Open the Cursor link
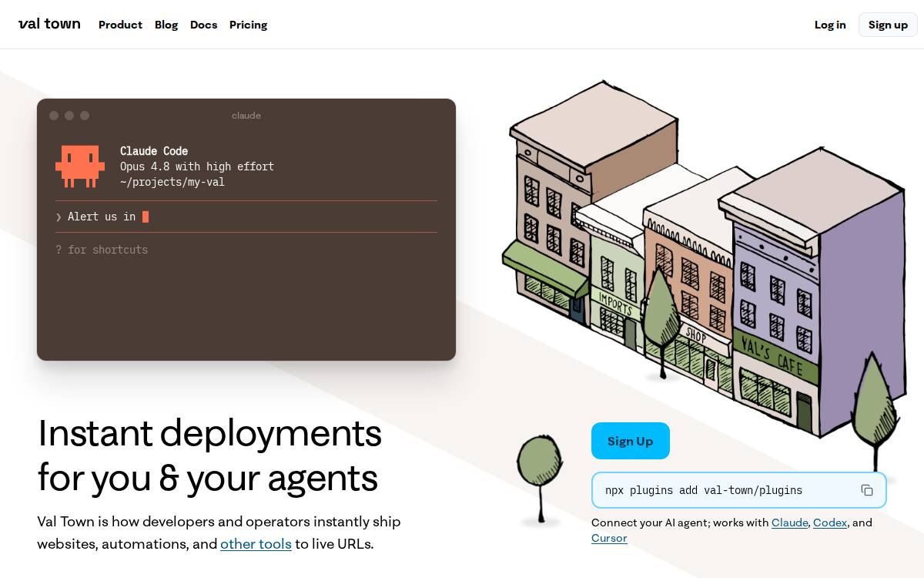 click(609, 538)
